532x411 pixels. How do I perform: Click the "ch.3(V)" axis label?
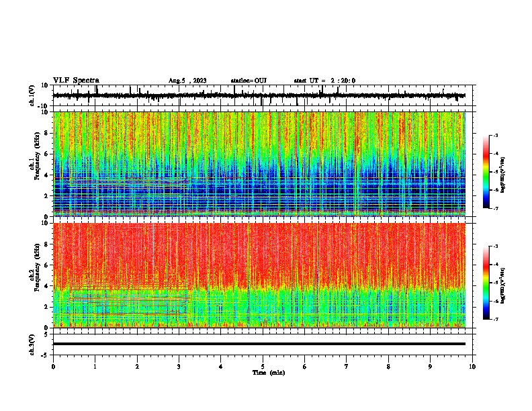point(32,345)
